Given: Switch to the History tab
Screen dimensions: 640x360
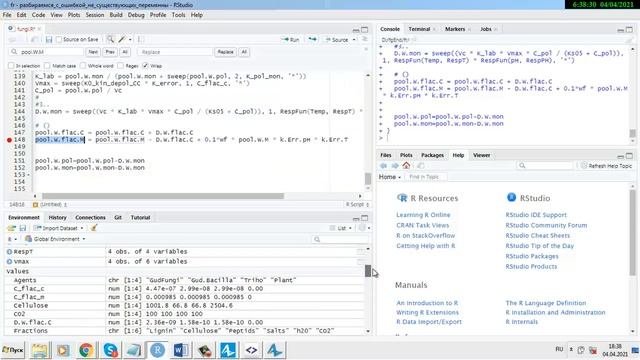Looking at the screenshot, I should tap(57, 218).
